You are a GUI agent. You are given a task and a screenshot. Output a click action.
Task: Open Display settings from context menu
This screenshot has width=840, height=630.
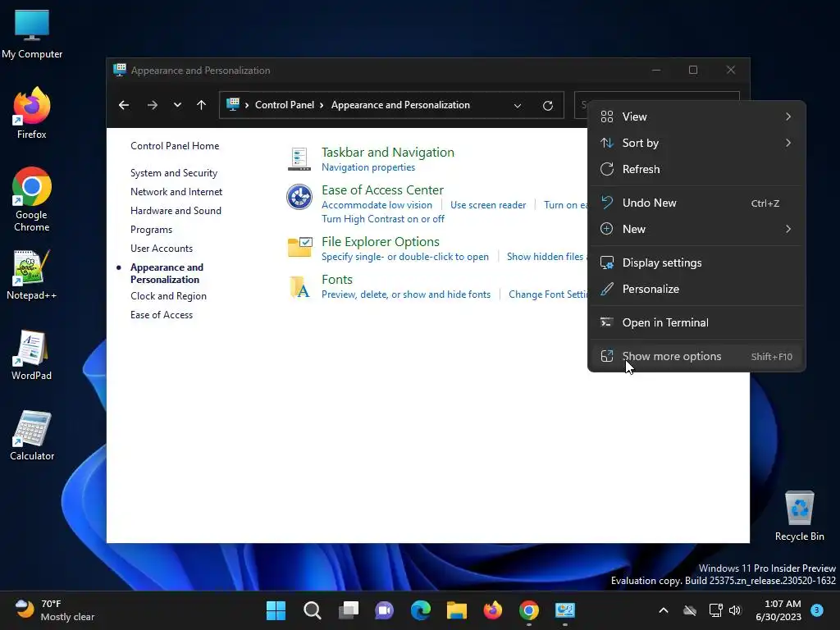pyautogui.click(x=696, y=263)
